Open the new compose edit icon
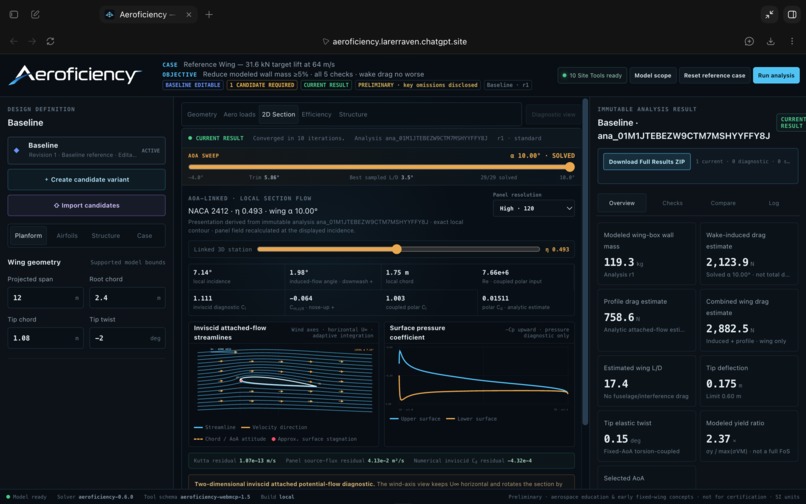Viewport: 806px width, 504px height. tap(35, 14)
